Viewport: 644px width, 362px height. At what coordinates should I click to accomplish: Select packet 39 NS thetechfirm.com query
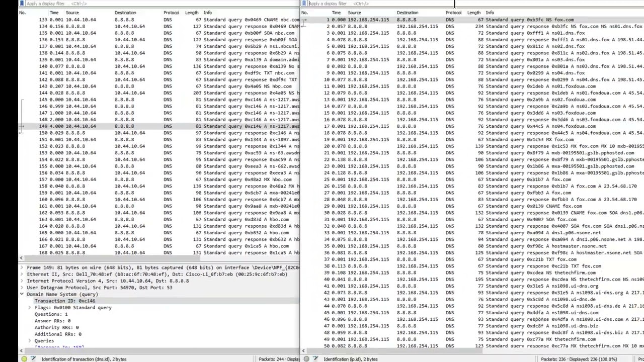[x=473, y=273]
